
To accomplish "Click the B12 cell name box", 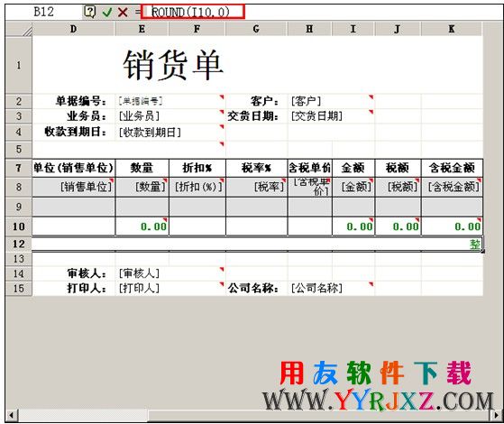I will coord(43,12).
